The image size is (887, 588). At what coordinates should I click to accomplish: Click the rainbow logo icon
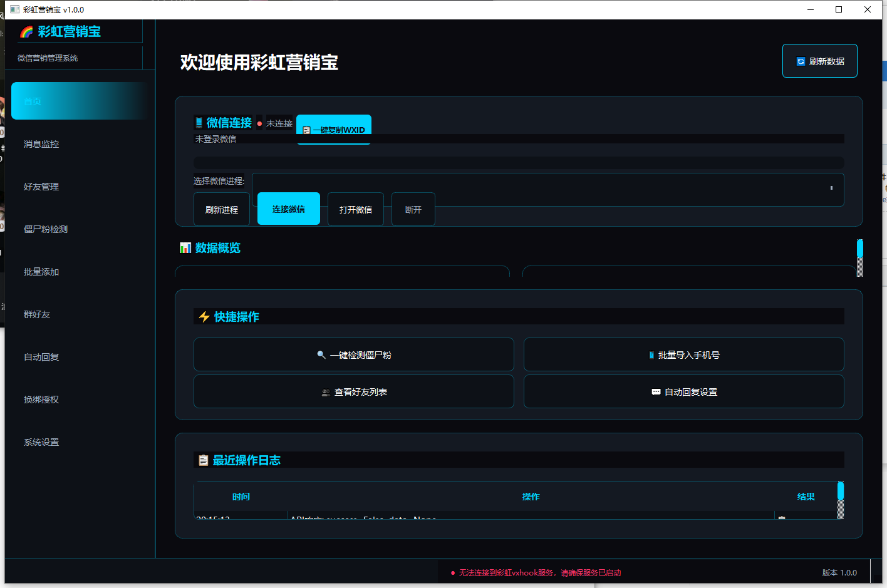tap(26, 31)
